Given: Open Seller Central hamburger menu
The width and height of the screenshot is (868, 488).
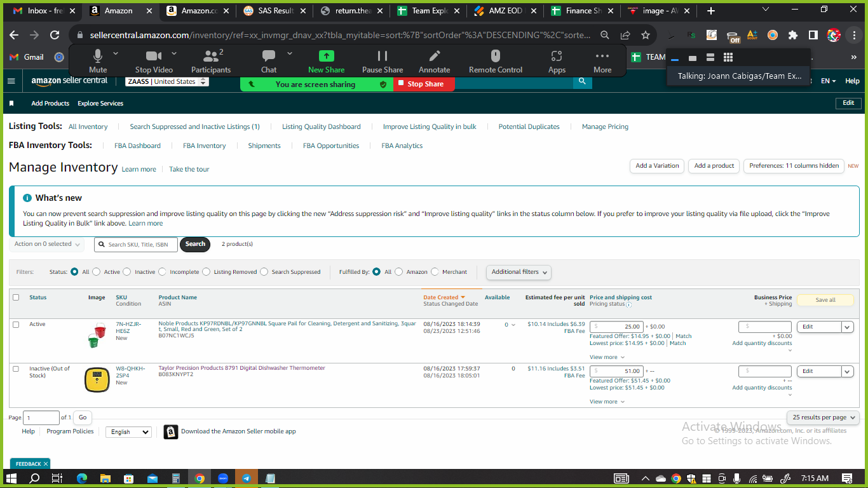Looking at the screenshot, I should [x=11, y=81].
